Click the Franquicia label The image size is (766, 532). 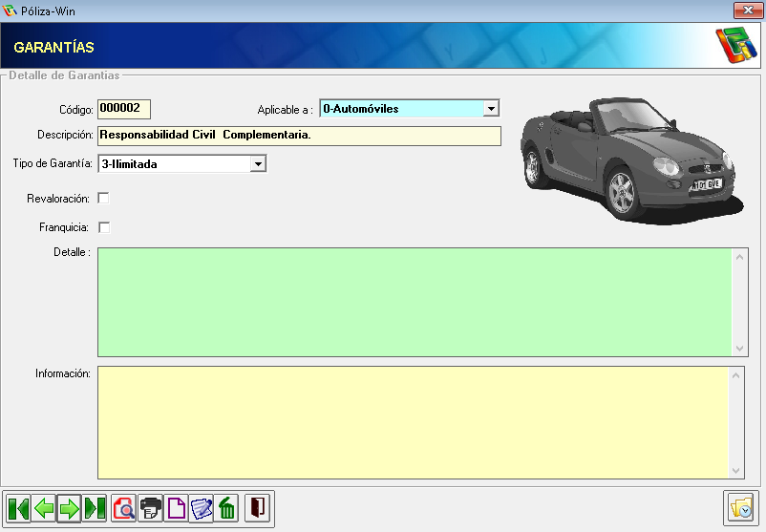[x=63, y=227]
